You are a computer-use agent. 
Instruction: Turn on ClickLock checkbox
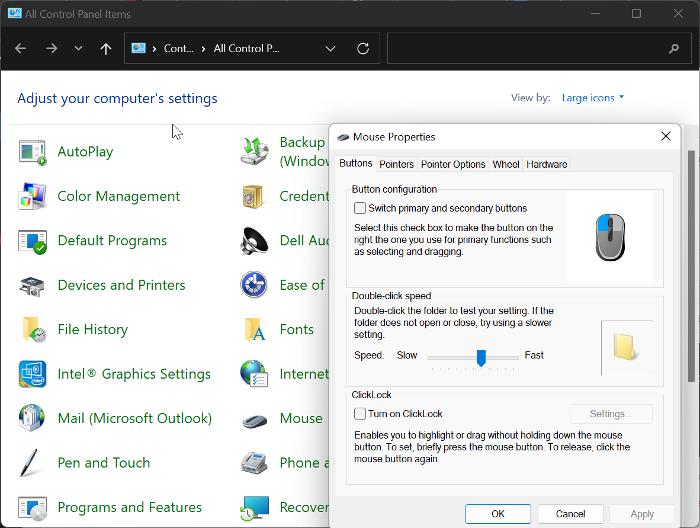[x=360, y=414]
